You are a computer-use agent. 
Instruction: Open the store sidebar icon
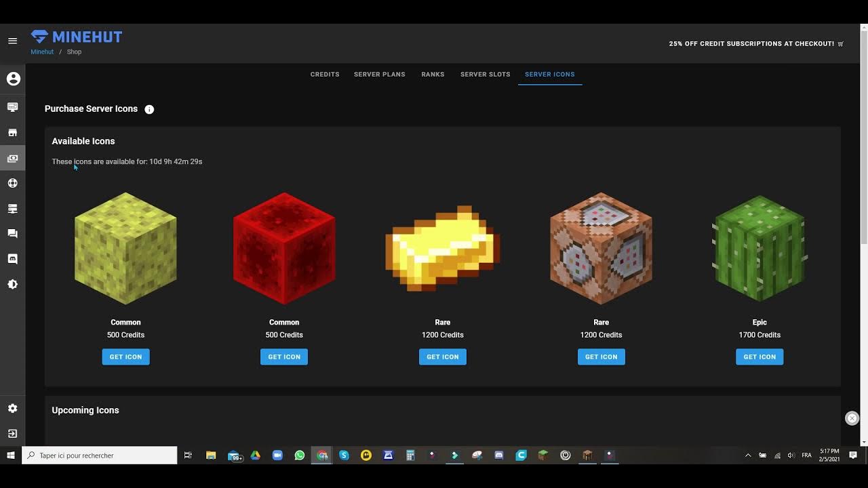13,133
